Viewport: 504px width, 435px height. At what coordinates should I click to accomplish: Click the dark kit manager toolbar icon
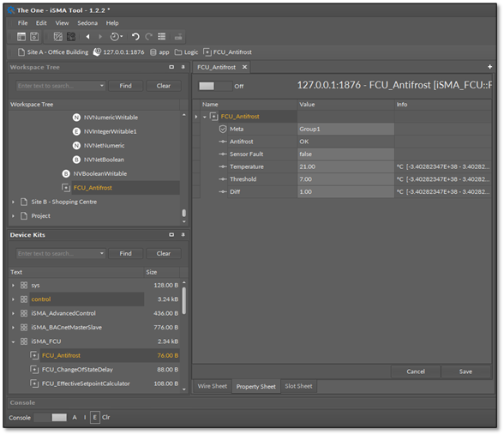pos(70,37)
